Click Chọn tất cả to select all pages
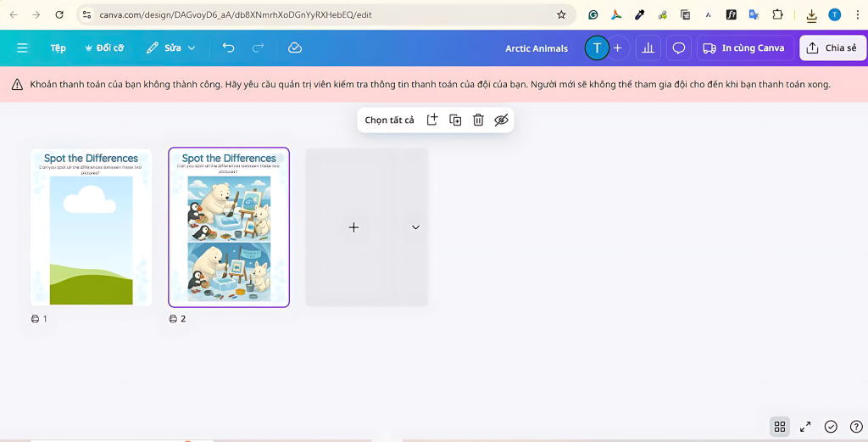Image resolution: width=868 pixels, height=442 pixels. [389, 120]
